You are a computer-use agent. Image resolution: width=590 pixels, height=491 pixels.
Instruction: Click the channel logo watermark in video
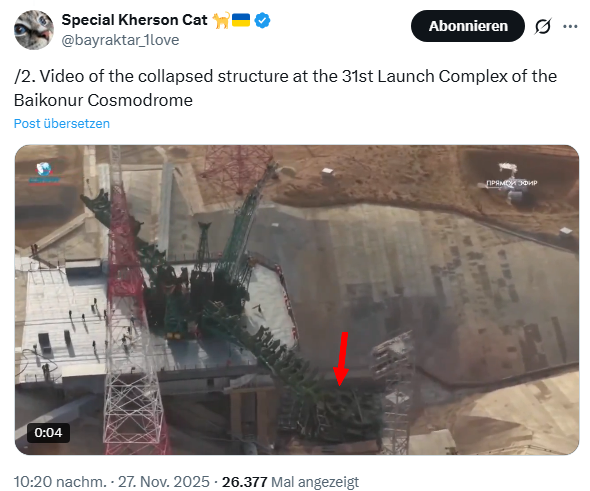click(x=44, y=174)
